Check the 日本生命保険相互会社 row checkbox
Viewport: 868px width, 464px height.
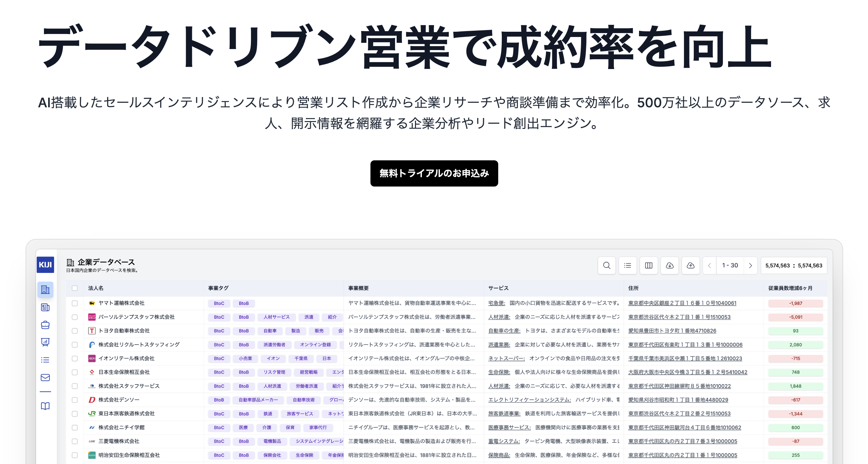point(75,372)
